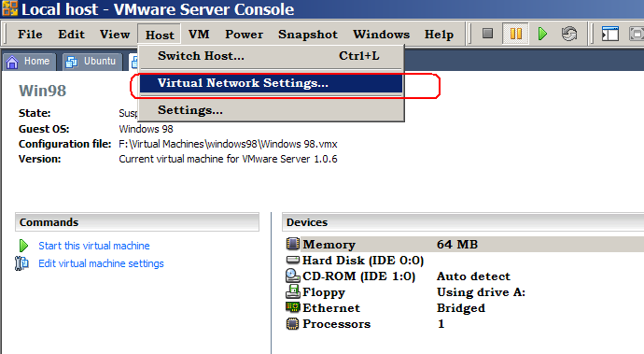Click the configuration file path text
Viewport: 644px width, 354px height.
tap(228, 145)
